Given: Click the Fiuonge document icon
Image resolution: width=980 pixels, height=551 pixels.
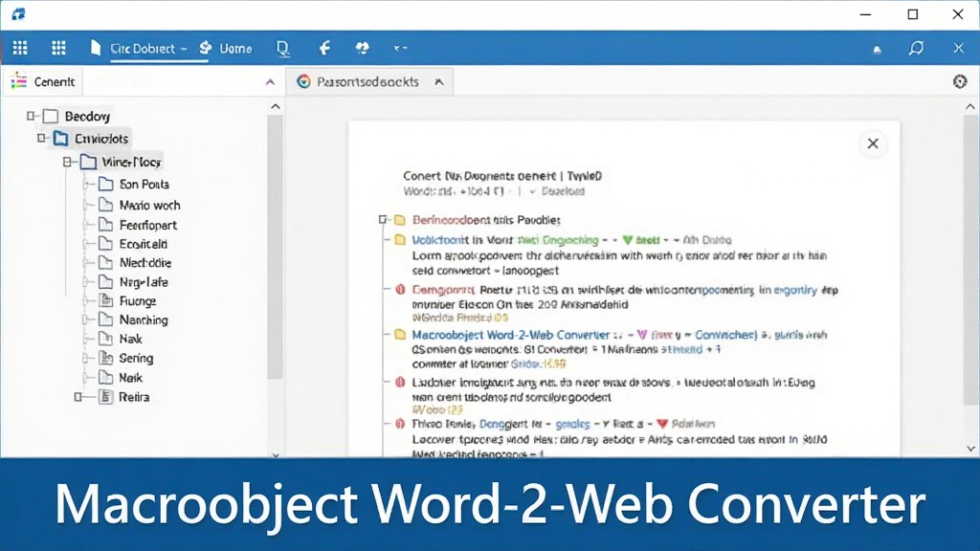Looking at the screenshot, I should pos(106,301).
